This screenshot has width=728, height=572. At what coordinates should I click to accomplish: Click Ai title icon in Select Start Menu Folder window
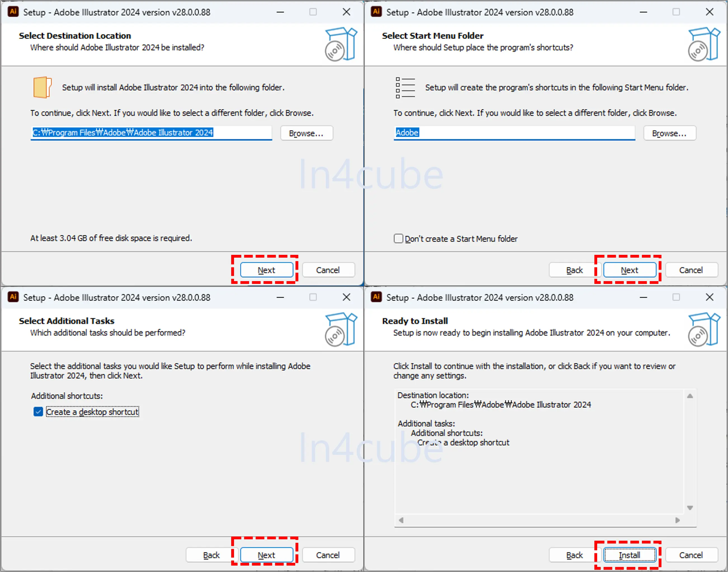pos(376,12)
